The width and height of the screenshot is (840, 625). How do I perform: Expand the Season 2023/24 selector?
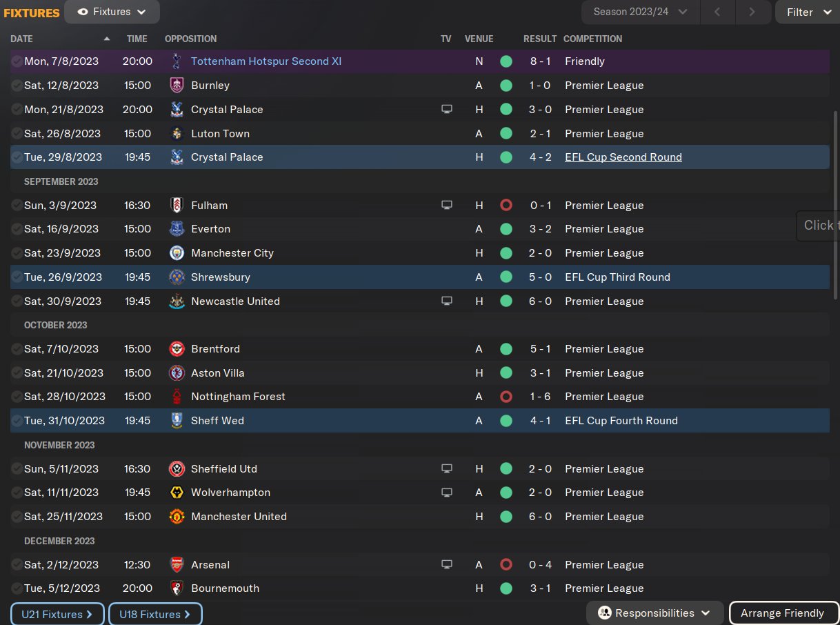(641, 12)
